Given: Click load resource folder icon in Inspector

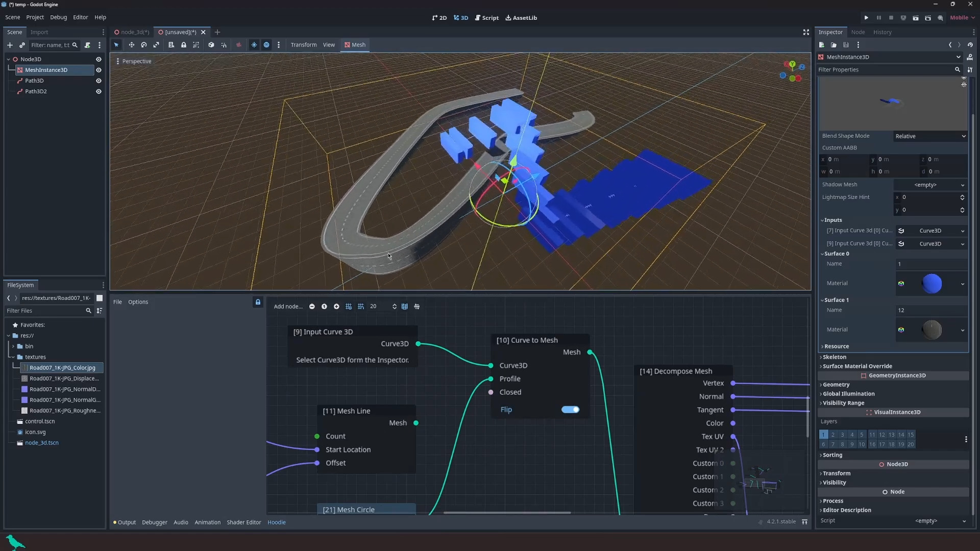Looking at the screenshot, I should coord(834,45).
